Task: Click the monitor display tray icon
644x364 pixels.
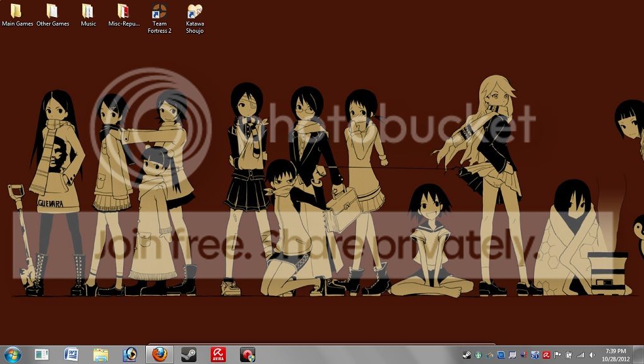Action: tap(512, 355)
